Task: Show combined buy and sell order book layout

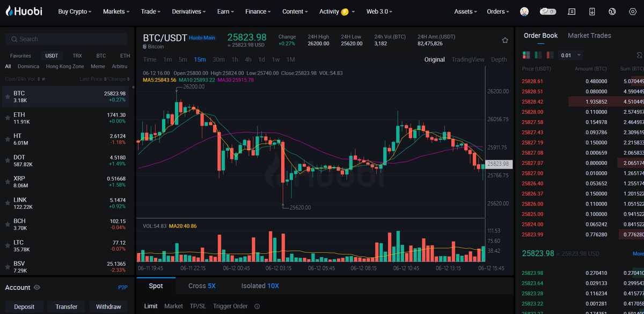Action: coord(526,55)
